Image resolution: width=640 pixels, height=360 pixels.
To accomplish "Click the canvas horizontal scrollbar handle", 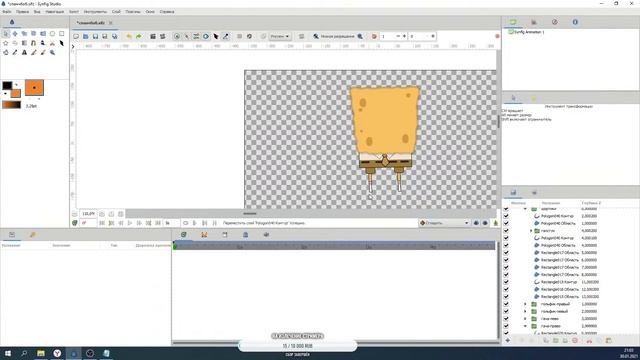I will click(x=250, y=213).
